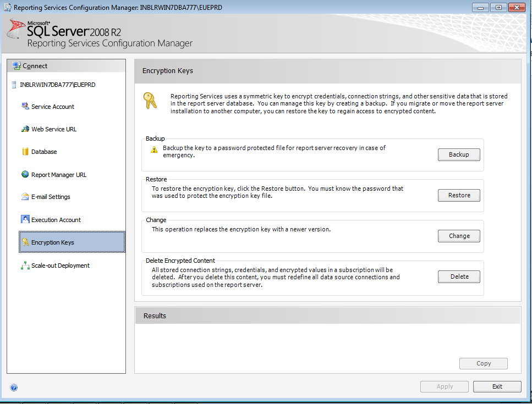Select the INBLRWIN7DBA777\EUEPRD server node
Image resolution: width=532 pixels, height=404 pixels.
[57, 85]
